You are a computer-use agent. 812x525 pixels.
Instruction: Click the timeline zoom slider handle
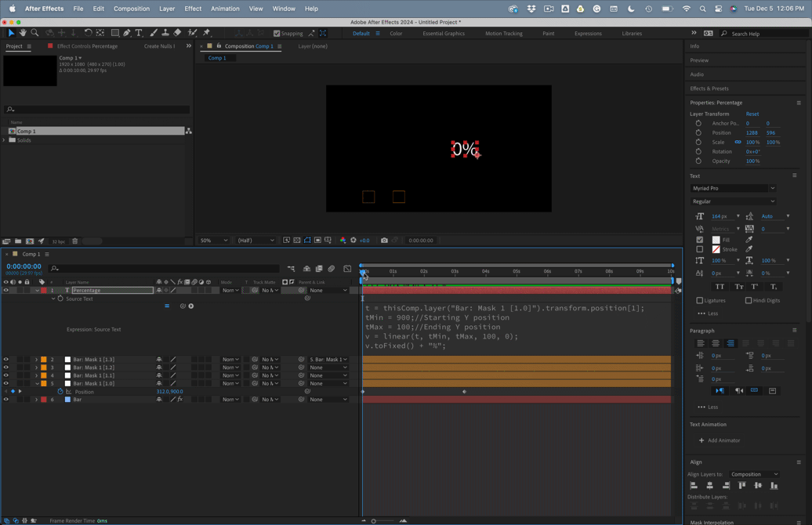pos(373,521)
